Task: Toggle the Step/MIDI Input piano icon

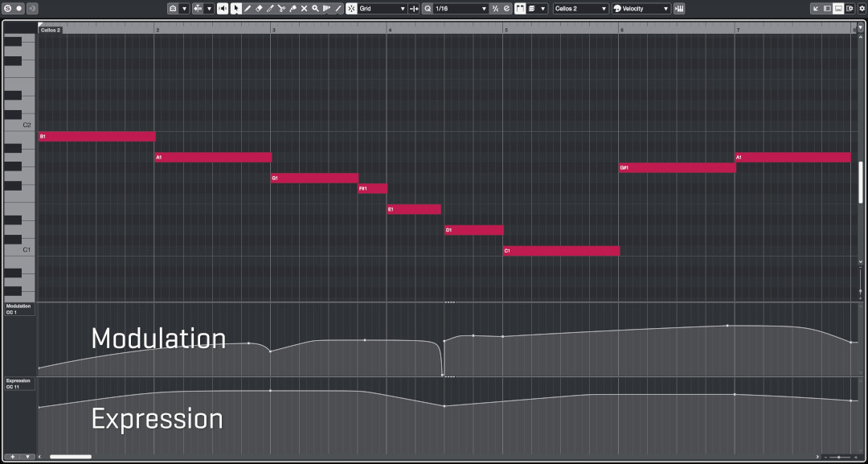Action: click(679, 9)
